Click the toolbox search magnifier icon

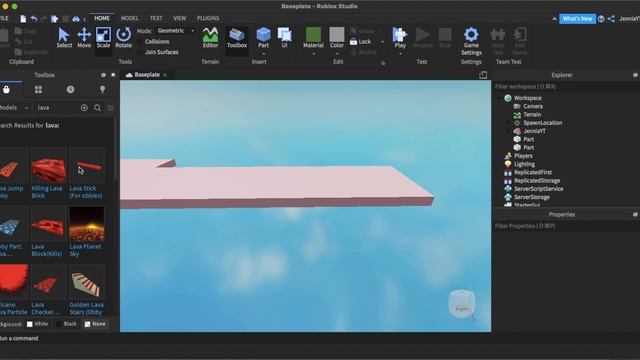(98, 108)
